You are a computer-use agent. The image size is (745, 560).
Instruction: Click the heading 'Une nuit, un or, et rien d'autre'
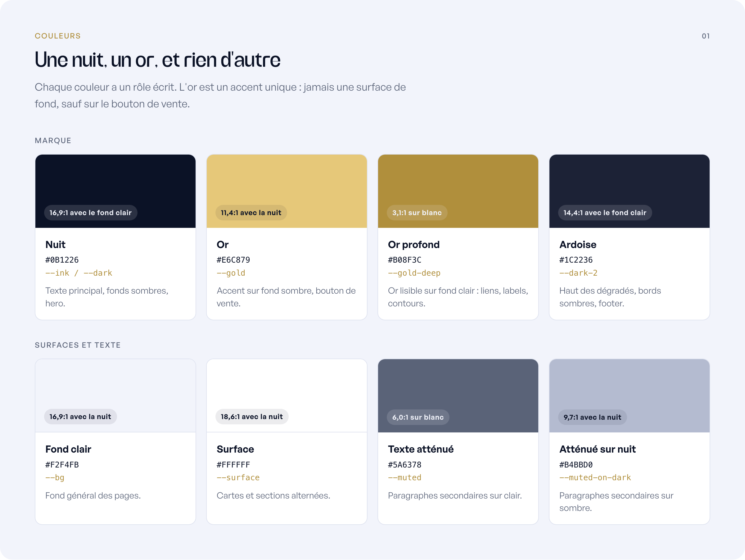click(157, 60)
